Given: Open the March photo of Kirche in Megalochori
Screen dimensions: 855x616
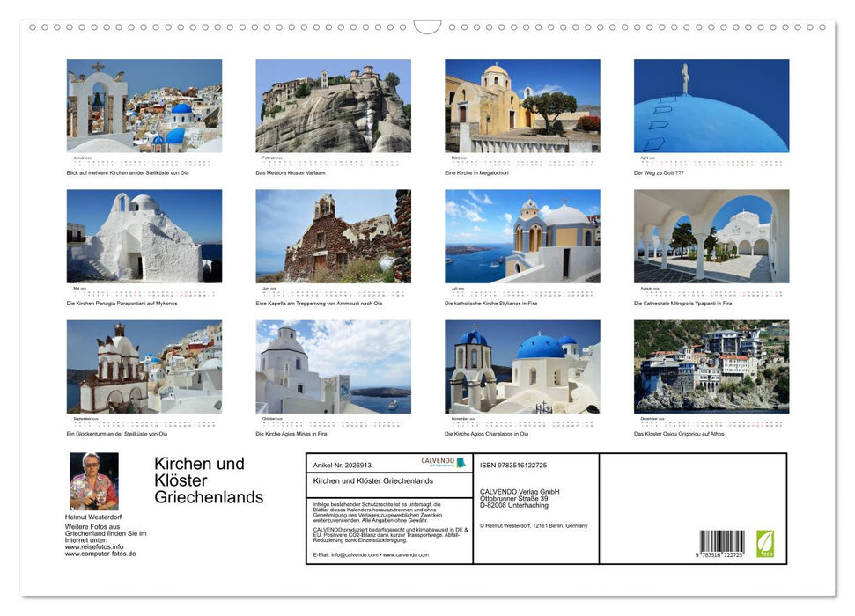Looking at the screenshot, I should (x=521, y=104).
